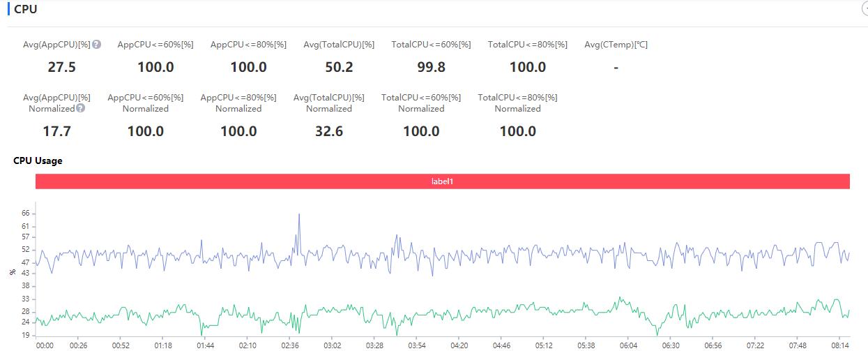Click the Avg(TotalCPU)[%] value 50.2

[339, 67]
